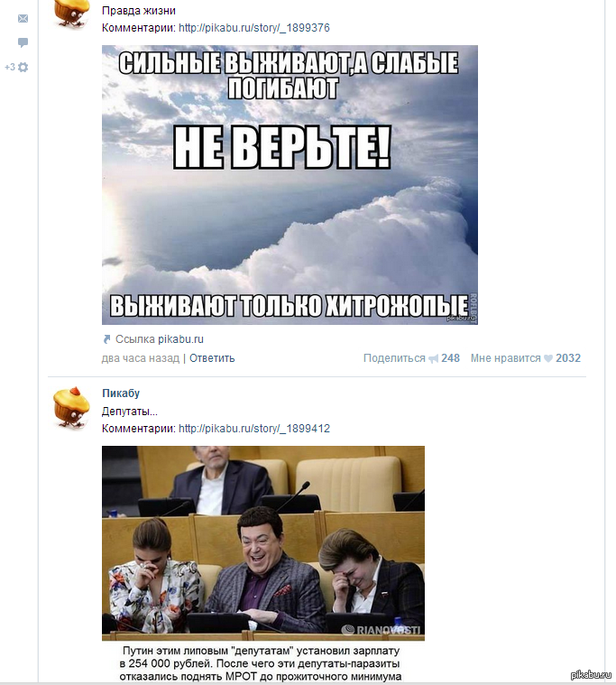Open cupcake avatar of the first post
616x685 pixels.
pos(71,14)
